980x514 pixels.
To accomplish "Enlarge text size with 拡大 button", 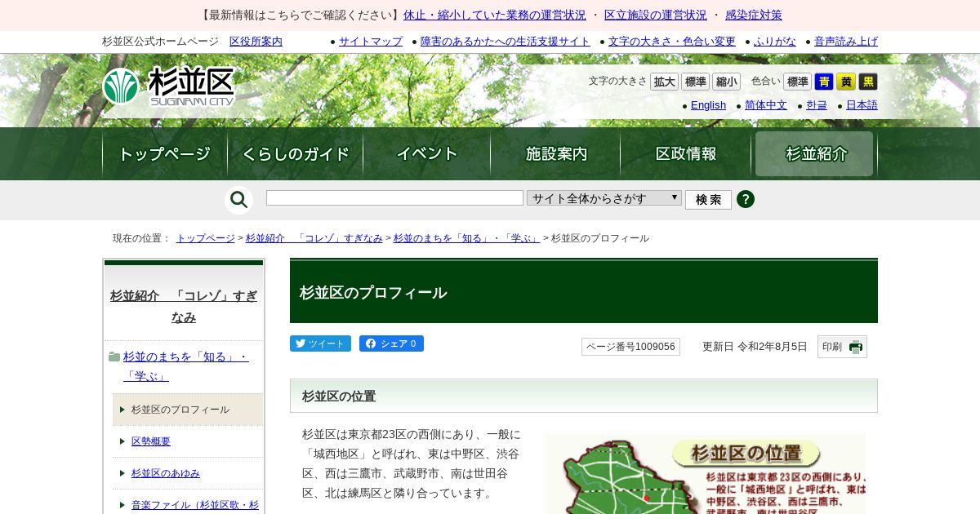I will pyautogui.click(x=664, y=82).
